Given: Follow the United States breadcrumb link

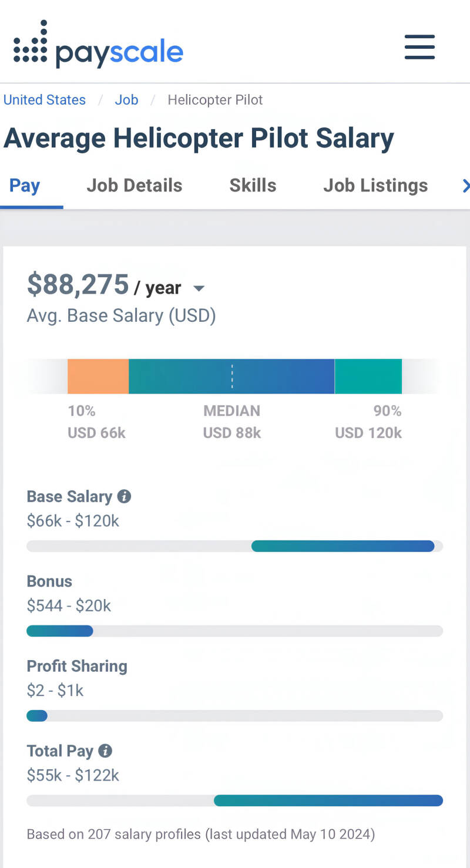Looking at the screenshot, I should pos(45,100).
